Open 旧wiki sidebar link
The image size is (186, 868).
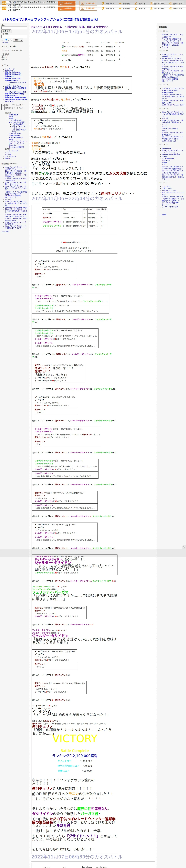point(7,158)
